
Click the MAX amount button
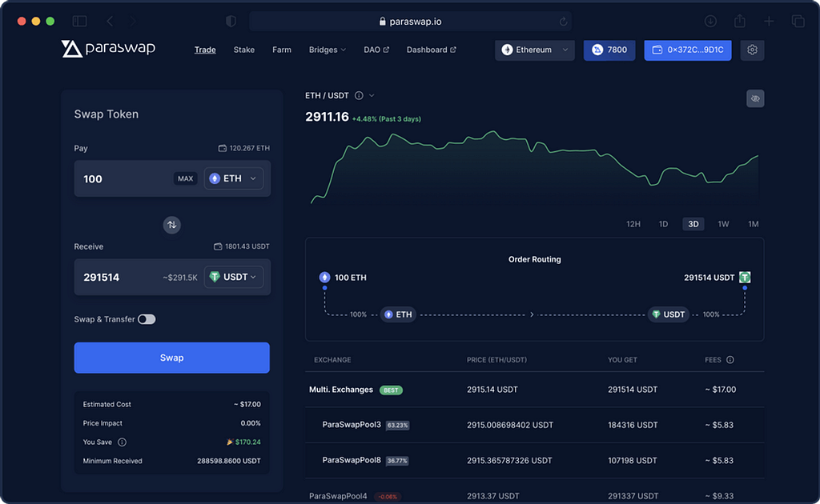pyautogui.click(x=185, y=178)
